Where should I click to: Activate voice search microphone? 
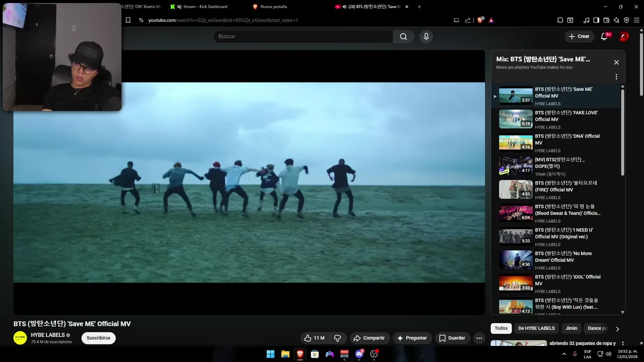coord(426,36)
